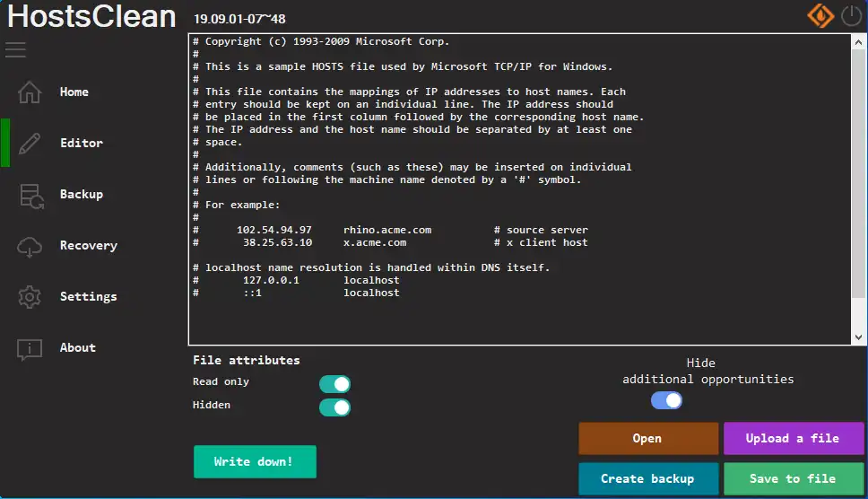The height and width of the screenshot is (499, 868).
Task: Click the version text 19.09.01-07~48
Action: (239, 19)
